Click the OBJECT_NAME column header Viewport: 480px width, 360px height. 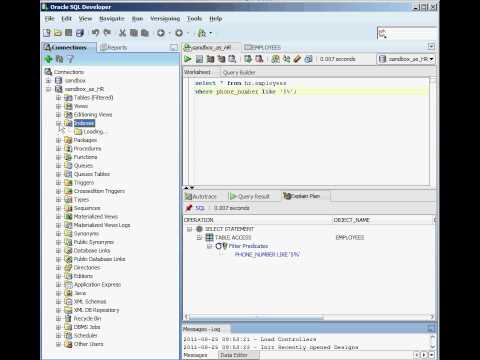coord(352,220)
